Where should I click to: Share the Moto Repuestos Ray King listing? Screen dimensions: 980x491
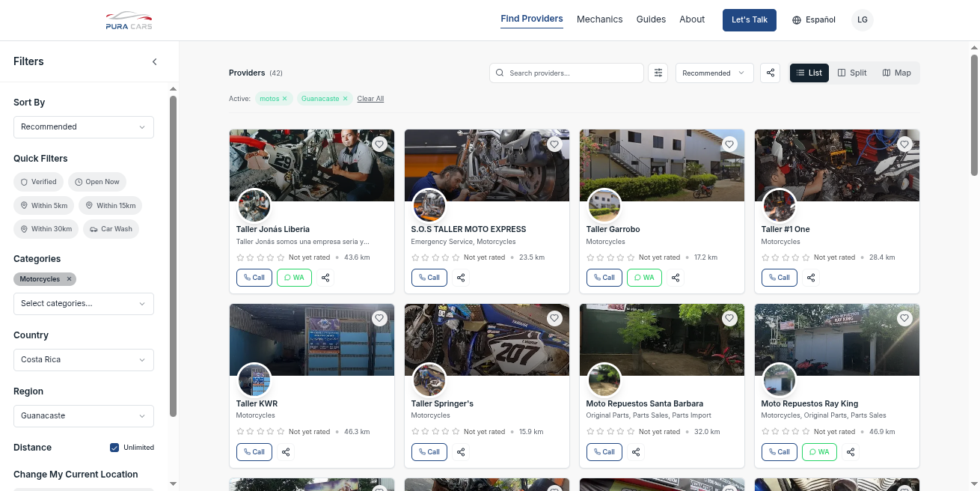[851, 452]
